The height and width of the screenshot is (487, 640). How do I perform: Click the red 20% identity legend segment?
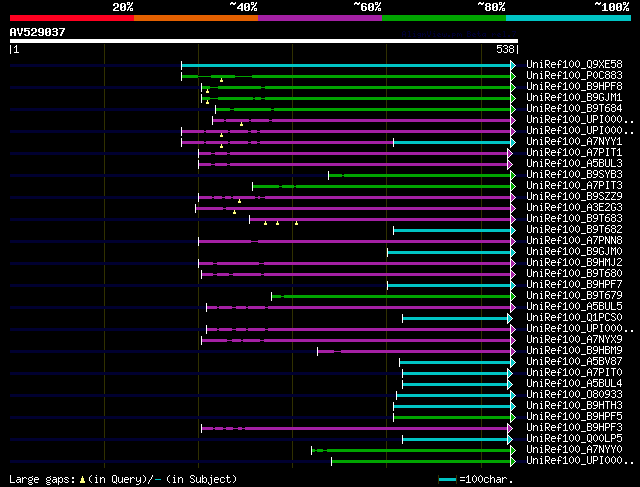point(72,18)
